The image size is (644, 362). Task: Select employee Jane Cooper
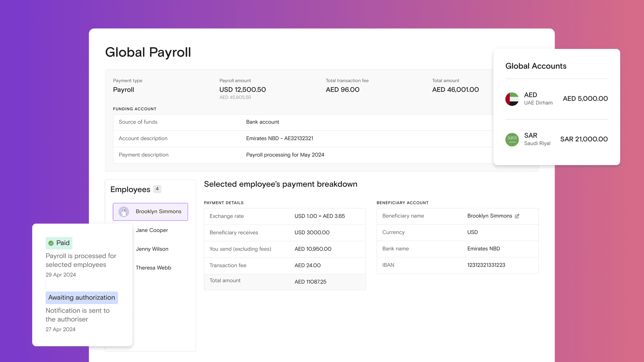tap(152, 230)
